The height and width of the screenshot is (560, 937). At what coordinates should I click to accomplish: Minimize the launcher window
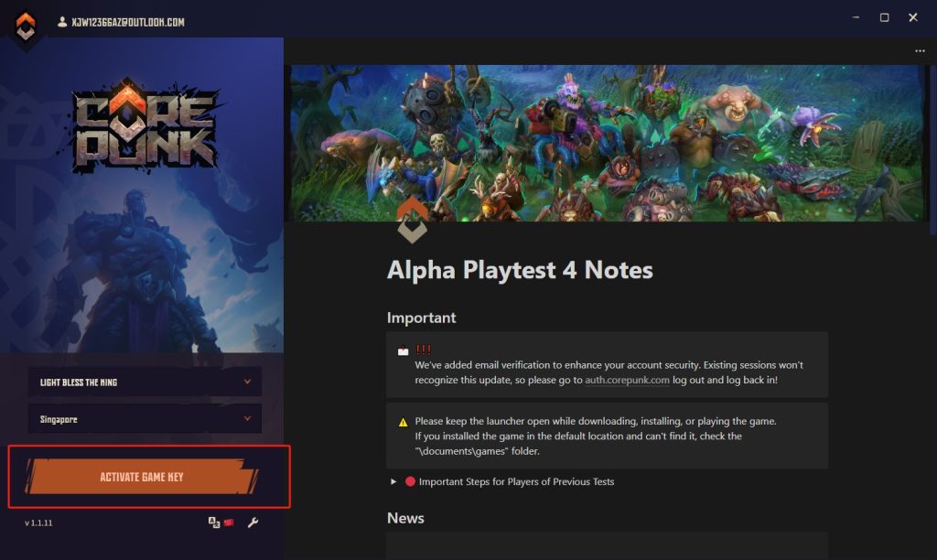pos(856,17)
